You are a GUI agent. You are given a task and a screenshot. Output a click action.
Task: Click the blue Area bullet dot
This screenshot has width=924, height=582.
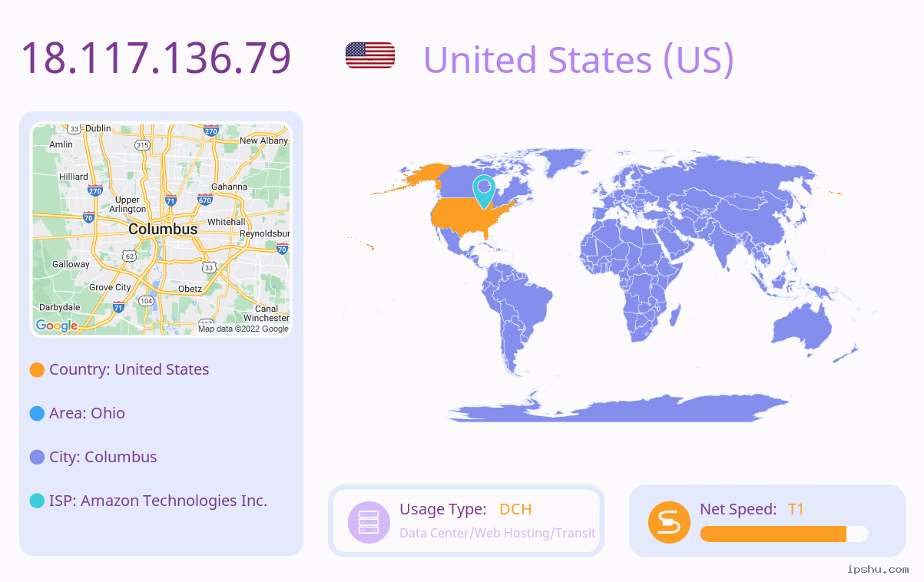coord(37,414)
